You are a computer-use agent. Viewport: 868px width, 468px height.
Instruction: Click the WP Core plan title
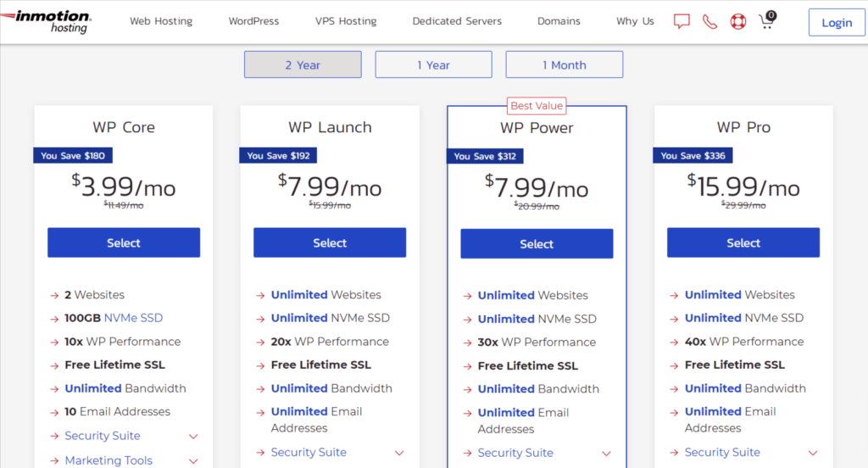[x=124, y=127]
